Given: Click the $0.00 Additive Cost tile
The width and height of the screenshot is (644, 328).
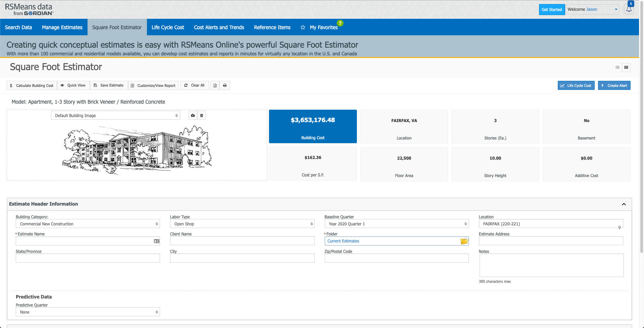Looking at the screenshot, I should coord(587,164).
